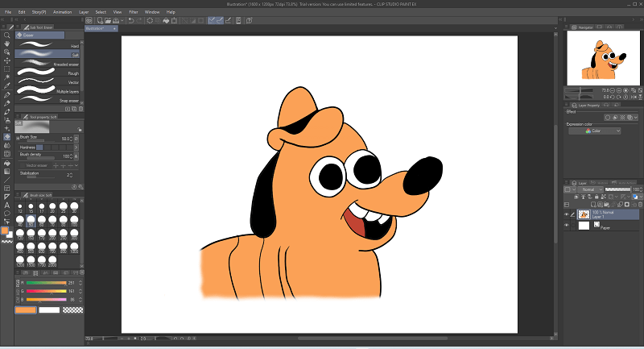
Task: Click the Undo arrow in command bar
Action: click(x=131, y=21)
